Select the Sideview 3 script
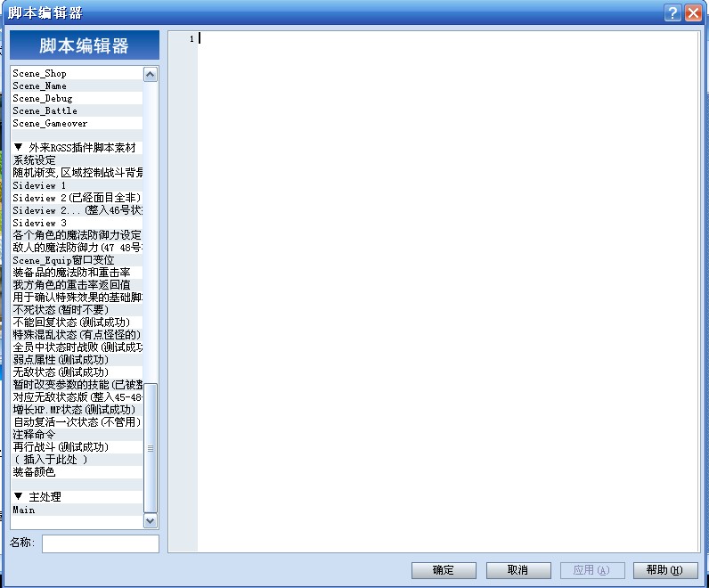 pyautogui.click(x=77, y=223)
